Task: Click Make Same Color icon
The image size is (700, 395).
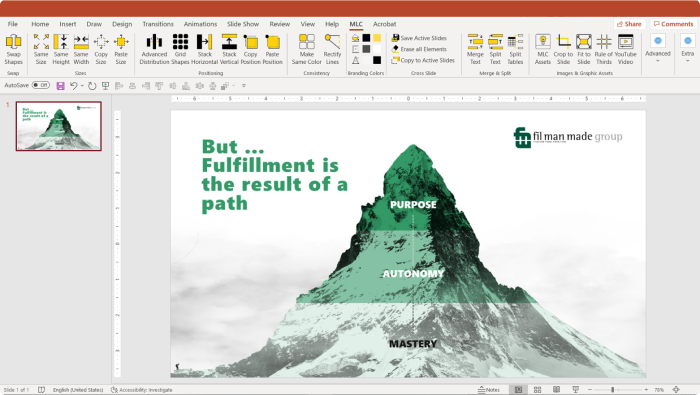Action: (307, 49)
